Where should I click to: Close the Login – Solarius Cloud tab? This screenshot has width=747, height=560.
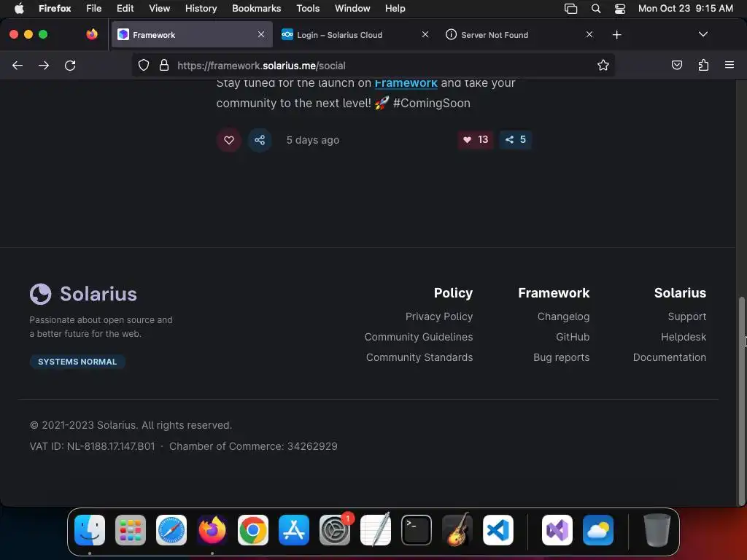(x=425, y=34)
